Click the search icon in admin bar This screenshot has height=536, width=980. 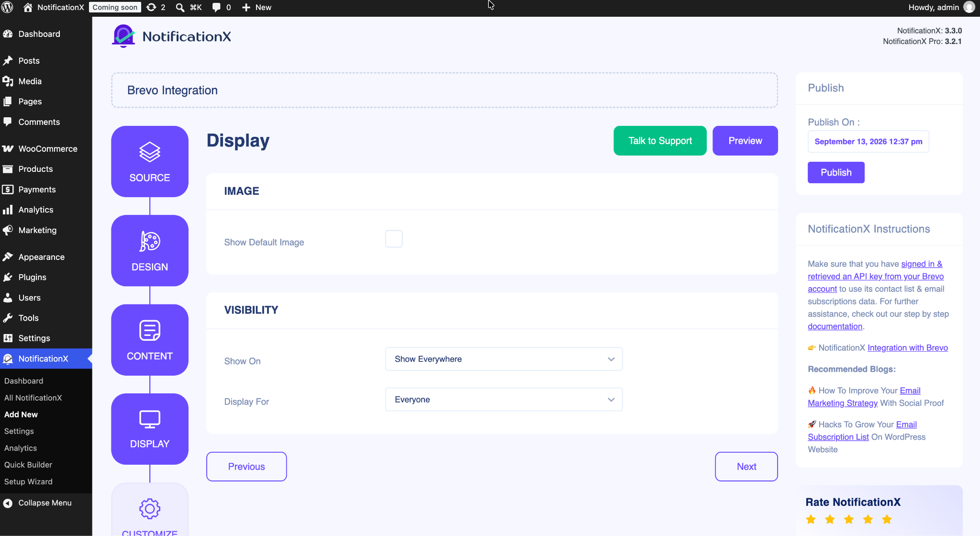click(180, 8)
